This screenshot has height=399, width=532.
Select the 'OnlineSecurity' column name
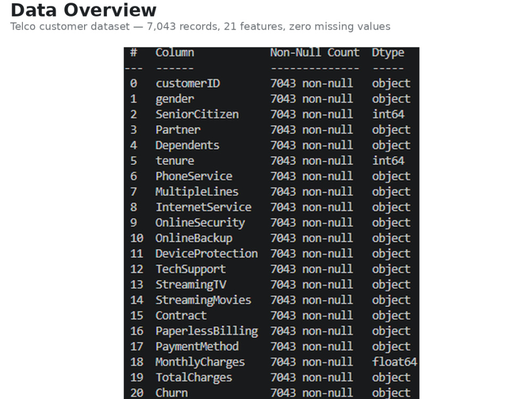coord(200,223)
